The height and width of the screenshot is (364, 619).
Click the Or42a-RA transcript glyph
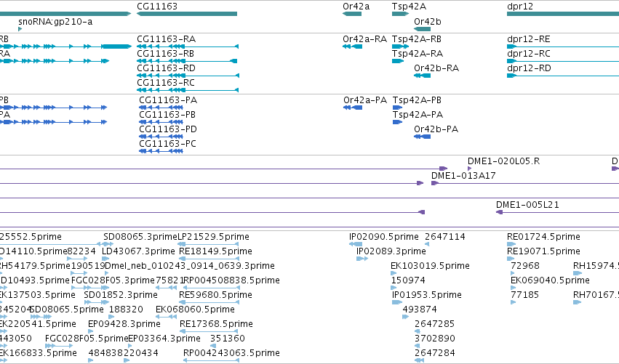352,46
